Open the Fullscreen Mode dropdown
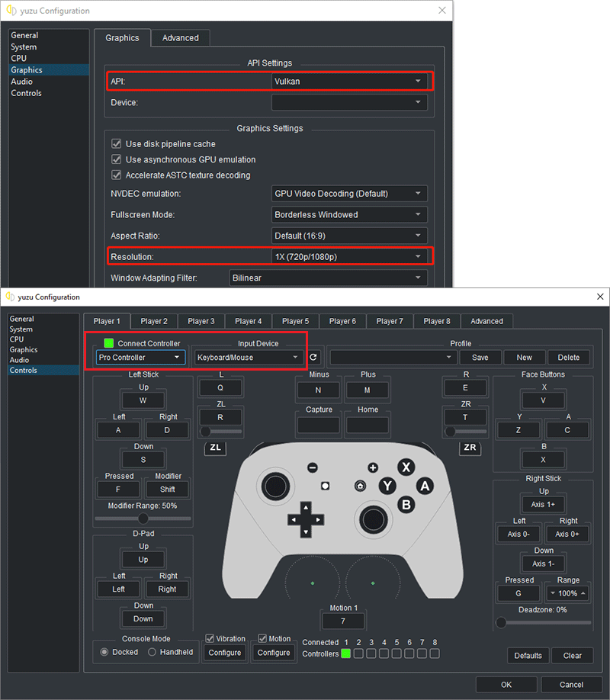Image resolution: width=610 pixels, height=700 pixels. click(349, 215)
